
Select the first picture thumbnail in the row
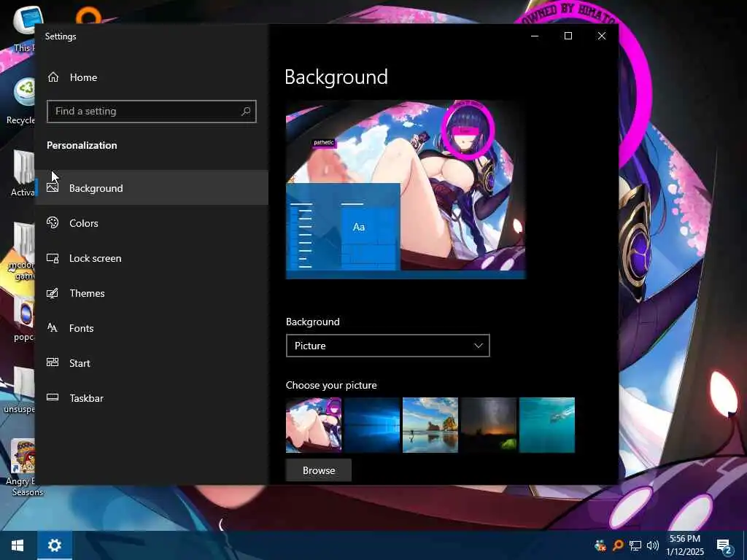click(314, 425)
